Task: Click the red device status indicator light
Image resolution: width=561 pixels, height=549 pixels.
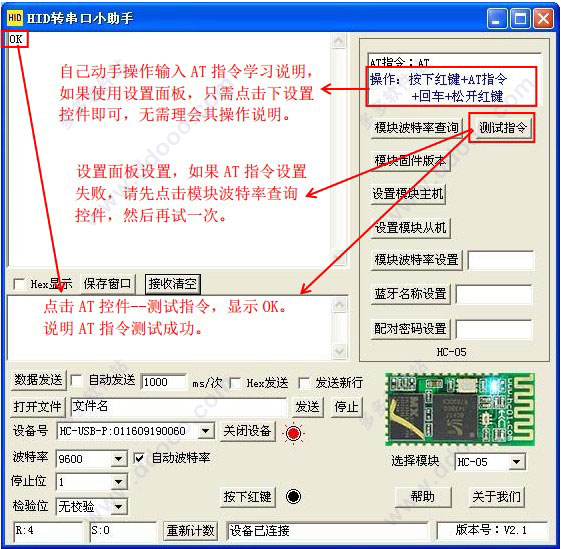Action: click(293, 433)
